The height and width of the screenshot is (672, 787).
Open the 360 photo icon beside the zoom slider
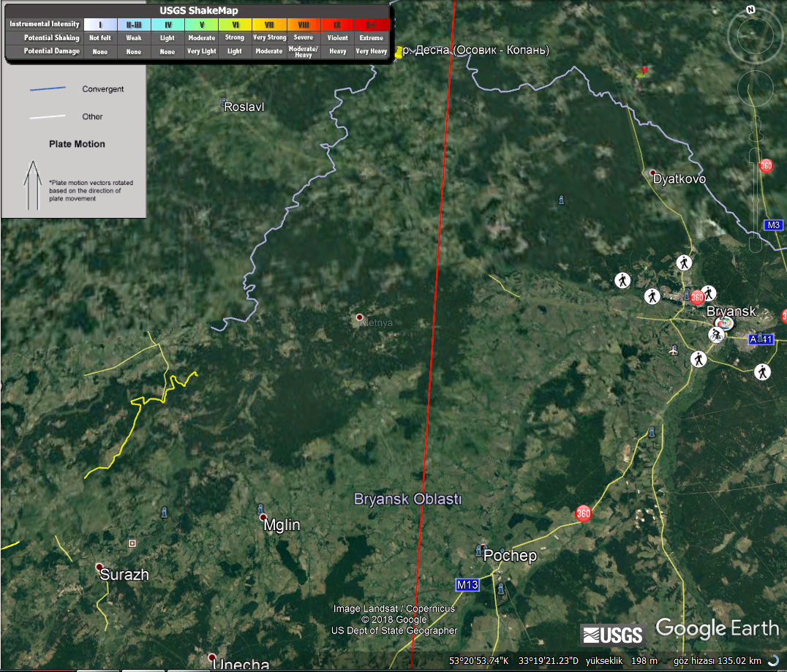coord(766,165)
